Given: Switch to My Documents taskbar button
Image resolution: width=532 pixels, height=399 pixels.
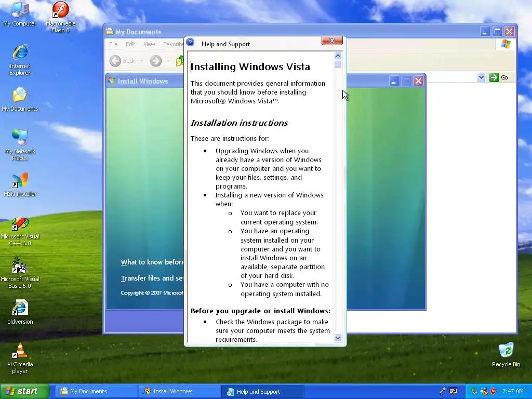Looking at the screenshot, I should 96,391.
